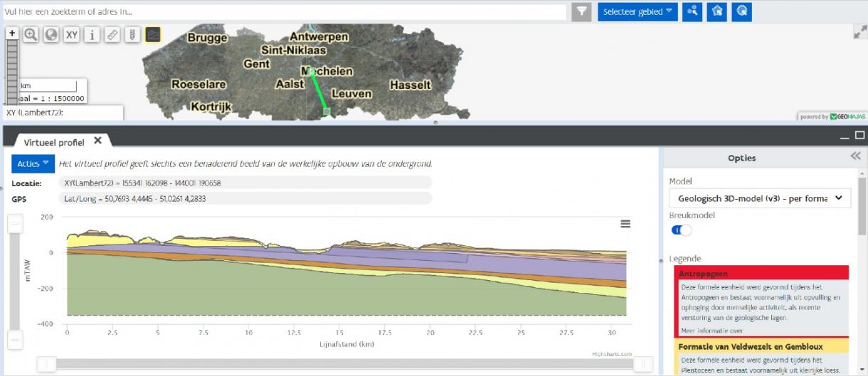Activate the info identify tool
868x376 pixels.
coord(92,35)
